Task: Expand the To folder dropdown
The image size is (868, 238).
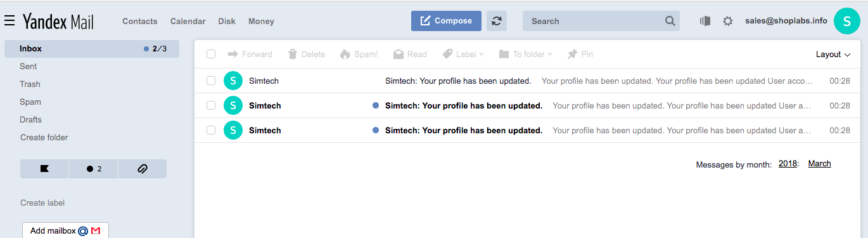Action: [x=525, y=55]
